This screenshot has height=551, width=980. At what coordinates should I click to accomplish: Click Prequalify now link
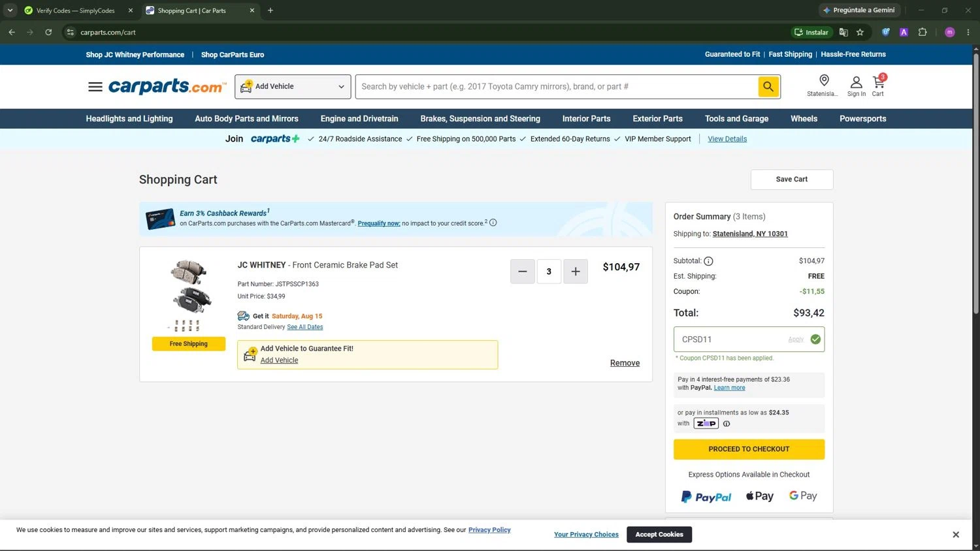(x=379, y=223)
